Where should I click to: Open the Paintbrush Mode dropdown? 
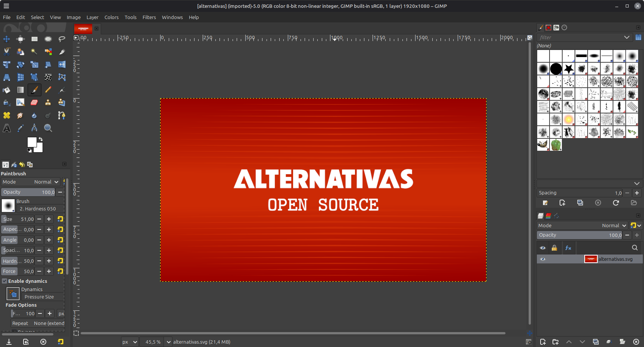click(x=46, y=182)
